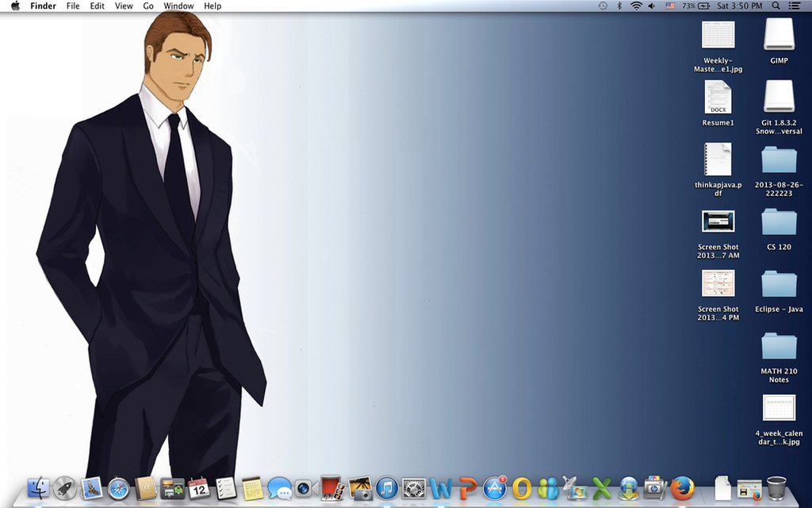Open Microsoft Messenger in the Dock

pyautogui.click(x=549, y=488)
